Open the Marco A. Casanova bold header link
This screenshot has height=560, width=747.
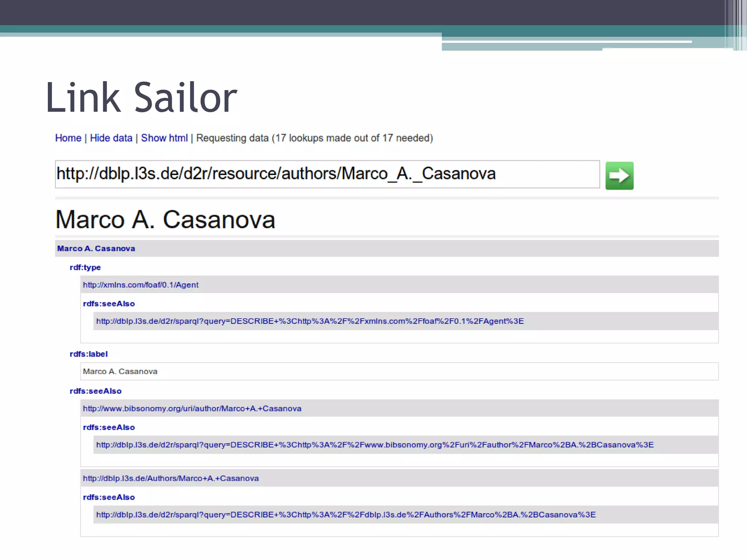96,249
